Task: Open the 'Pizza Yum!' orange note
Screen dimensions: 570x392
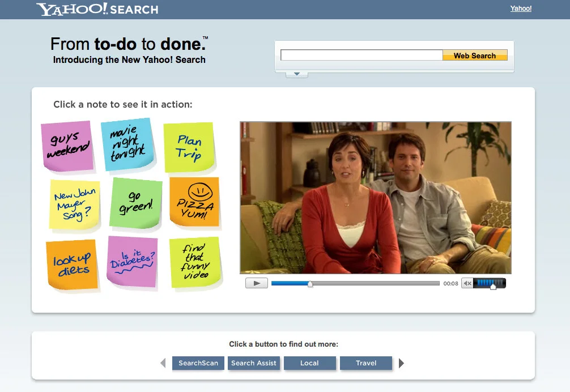Action: pos(194,202)
